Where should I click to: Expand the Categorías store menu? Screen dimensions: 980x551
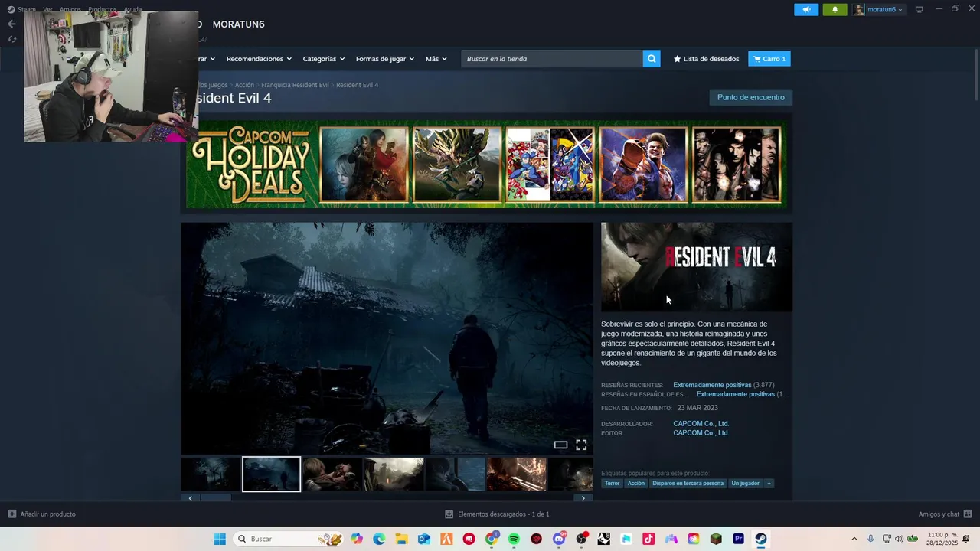(x=323, y=59)
